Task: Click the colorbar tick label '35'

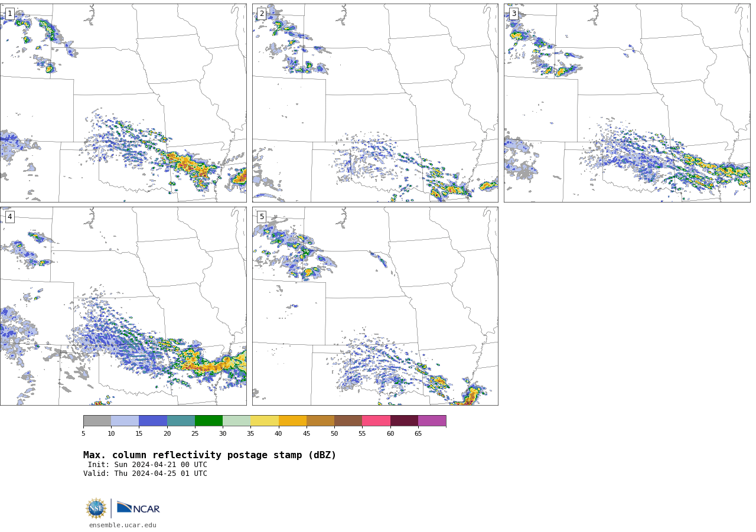Action: click(250, 433)
